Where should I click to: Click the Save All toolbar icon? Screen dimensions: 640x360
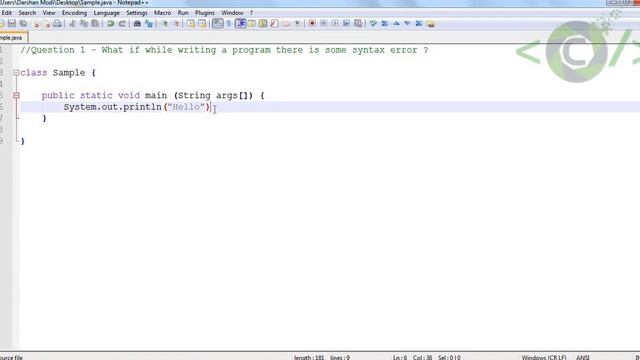[x=23, y=24]
